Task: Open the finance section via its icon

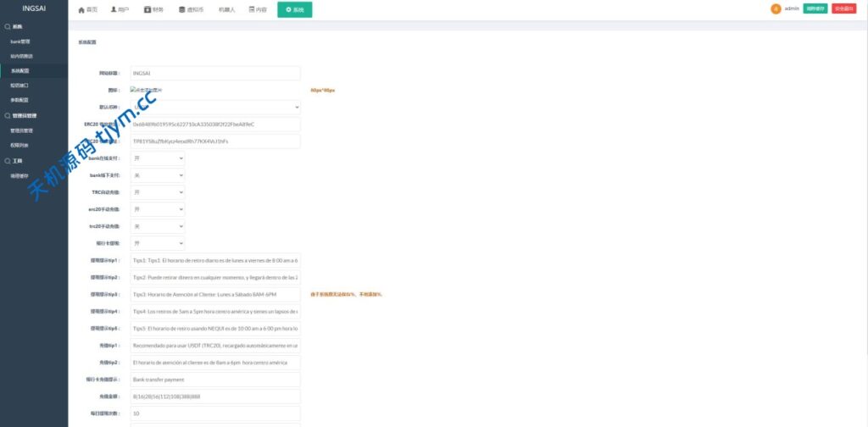Action: tap(147, 10)
